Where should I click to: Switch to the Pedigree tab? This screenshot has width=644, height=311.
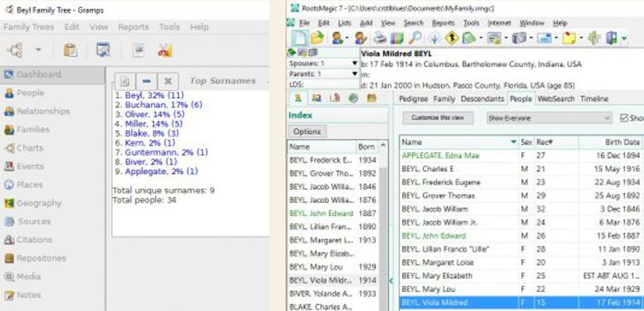(413, 99)
